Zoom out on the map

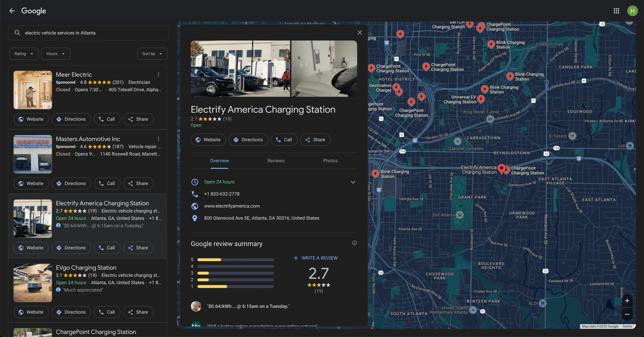[627, 314]
